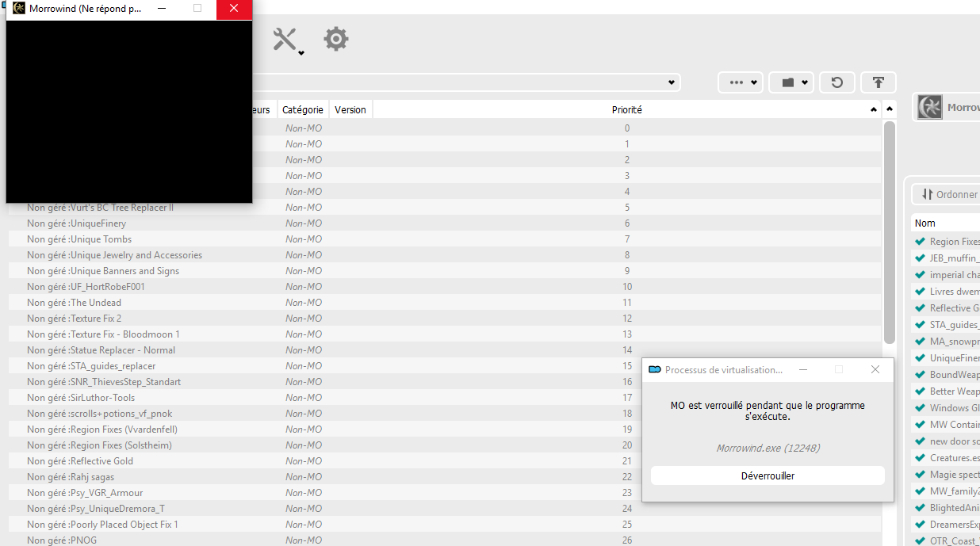This screenshot has height=546, width=980.
Task: Open the folder icon dropdown
Action: pos(791,82)
